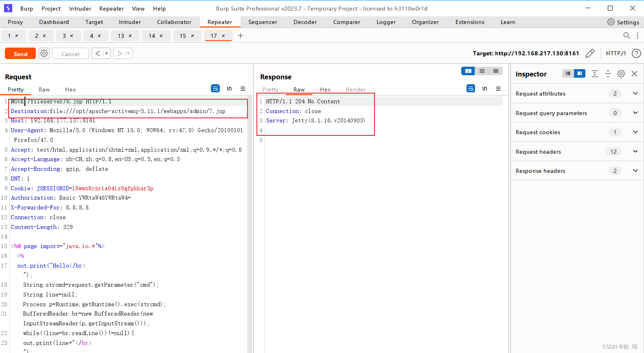The width and height of the screenshot is (644, 353).
Task: Switch to the Proxy tab
Action: pos(15,22)
